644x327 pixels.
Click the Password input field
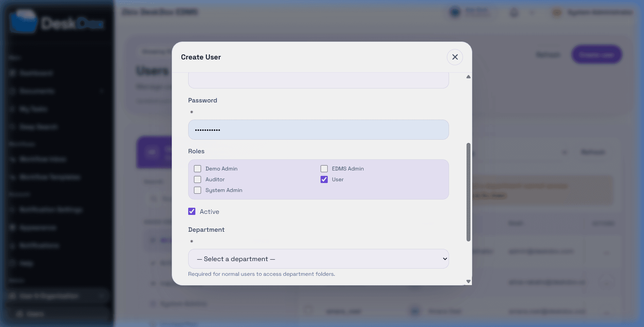pyautogui.click(x=318, y=130)
